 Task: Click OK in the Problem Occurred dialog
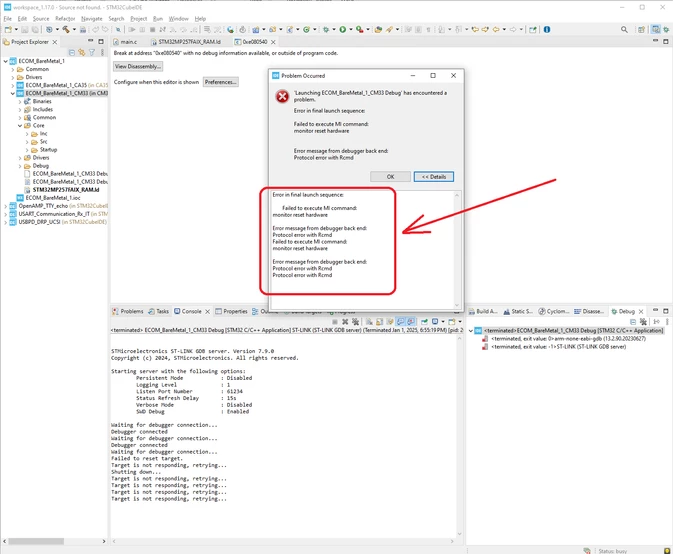click(390, 176)
